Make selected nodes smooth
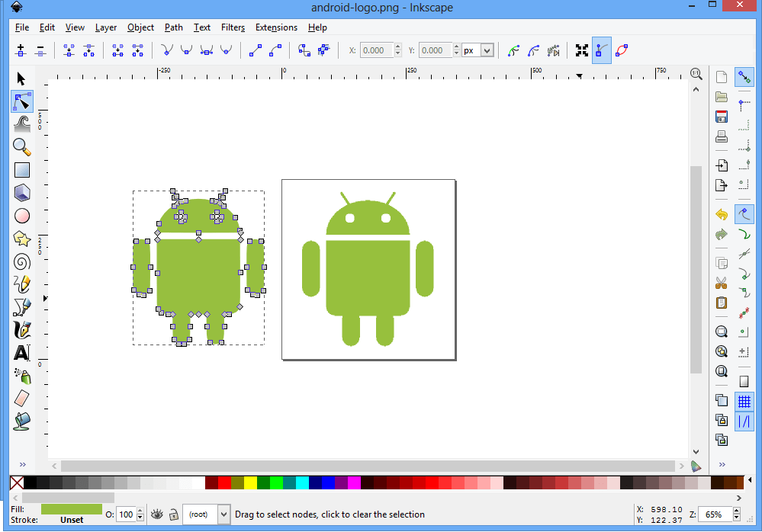Screen dimensions: 762x532 click(186, 50)
